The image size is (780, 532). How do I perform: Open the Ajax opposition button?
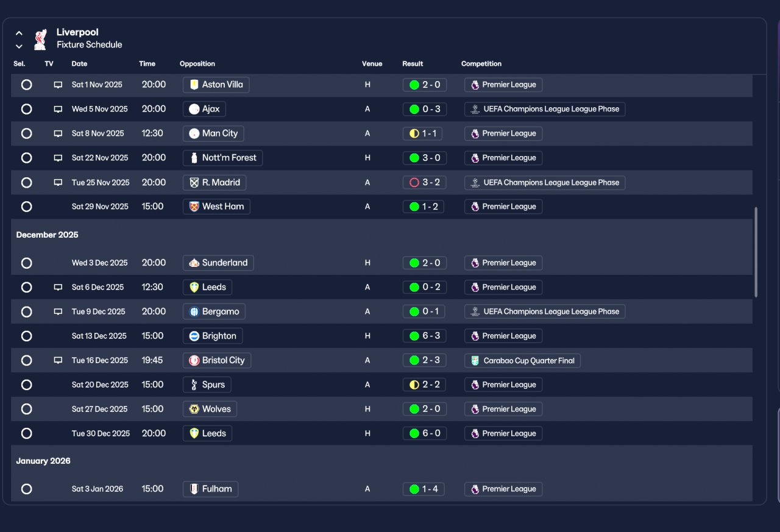(x=204, y=109)
